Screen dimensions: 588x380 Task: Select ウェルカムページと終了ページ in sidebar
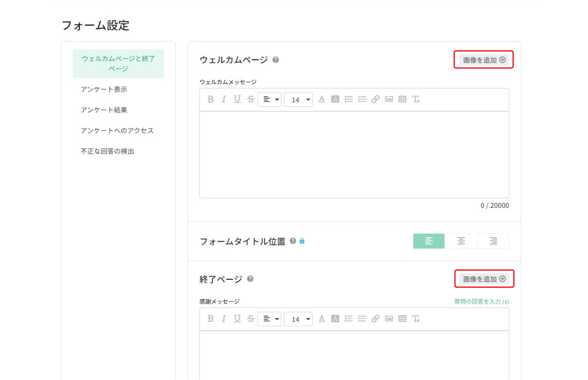click(118, 64)
